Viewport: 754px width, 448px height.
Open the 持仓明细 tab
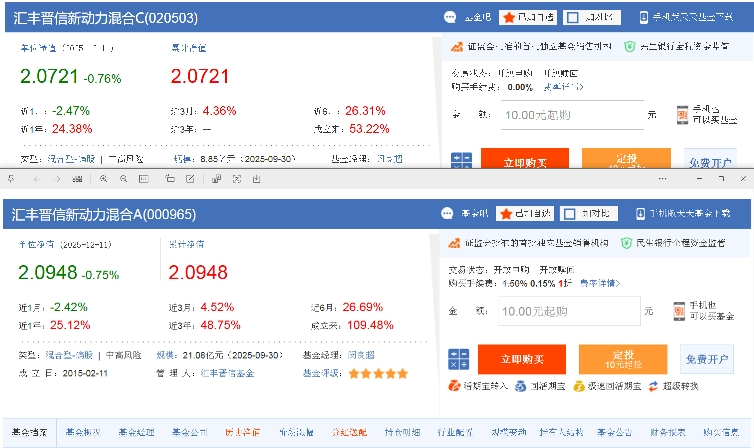402,432
